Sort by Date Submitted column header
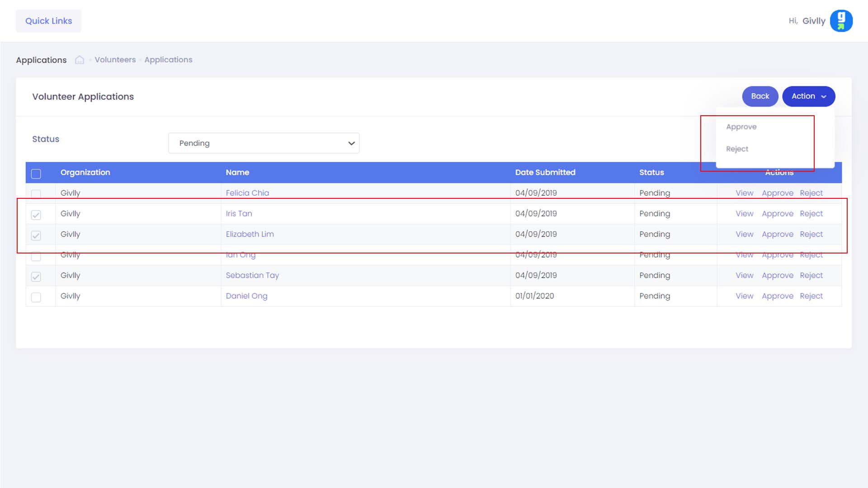Viewport: 868px width, 488px height. click(545, 172)
